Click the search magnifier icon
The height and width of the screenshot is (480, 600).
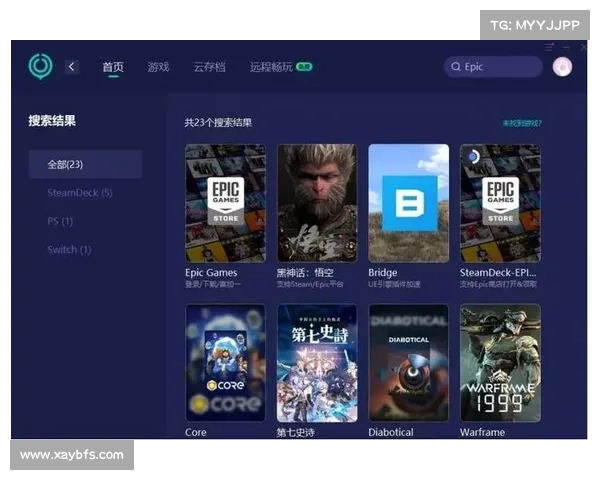pos(455,67)
